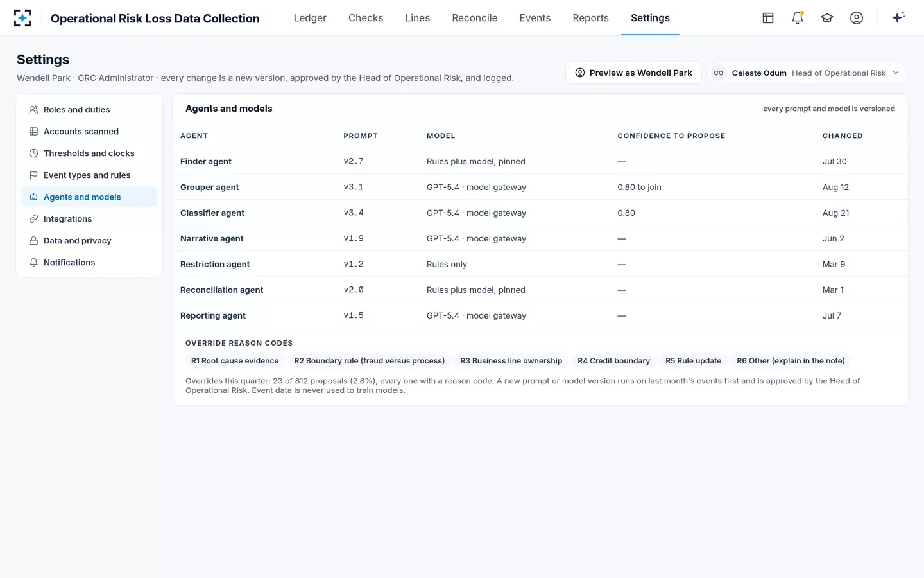The width and height of the screenshot is (924, 578).
Task: Click the R1 Root cause evidence chip
Action: tap(235, 361)
